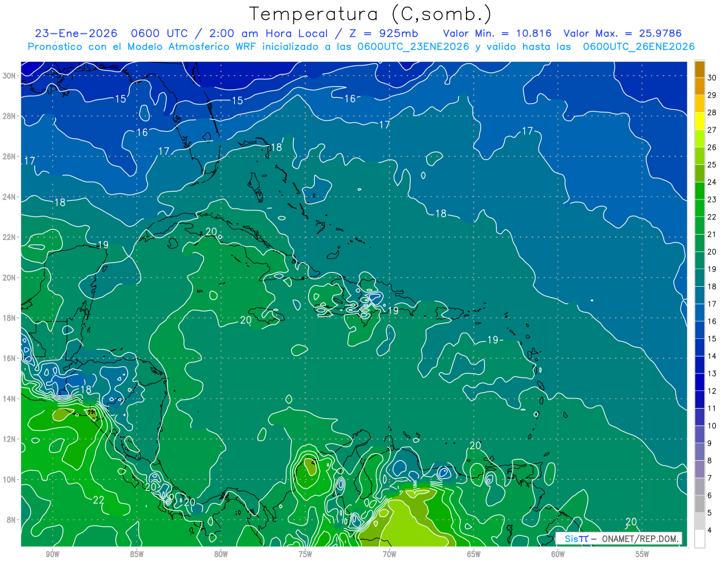Click the orange swatch between 29 and 30
The height and width of the screenshot is (562, 728).
(x=699, y=87)
